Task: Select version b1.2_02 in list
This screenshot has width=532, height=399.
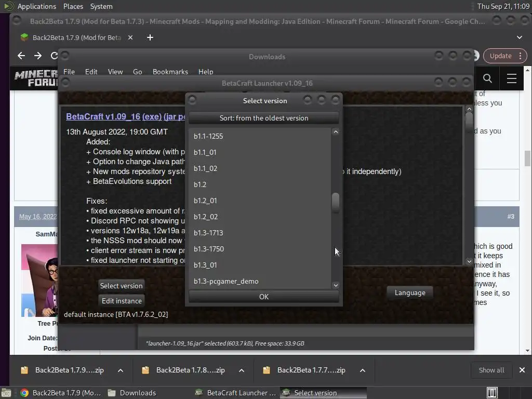Action: pos(260,217)
